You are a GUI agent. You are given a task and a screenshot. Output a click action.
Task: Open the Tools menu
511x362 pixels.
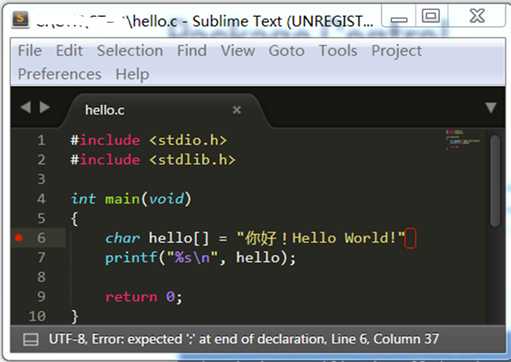point(338,51)
